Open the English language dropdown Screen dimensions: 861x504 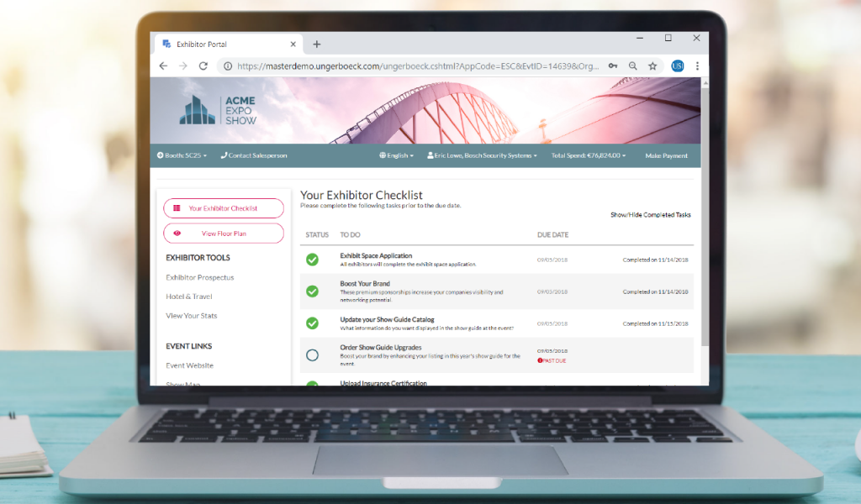coord(399,155)
